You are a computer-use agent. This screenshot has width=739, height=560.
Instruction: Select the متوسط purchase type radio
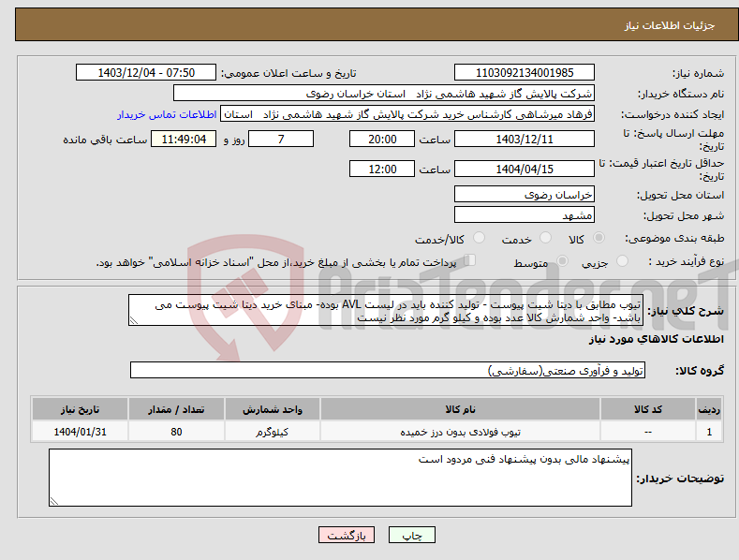coord(562,261)
